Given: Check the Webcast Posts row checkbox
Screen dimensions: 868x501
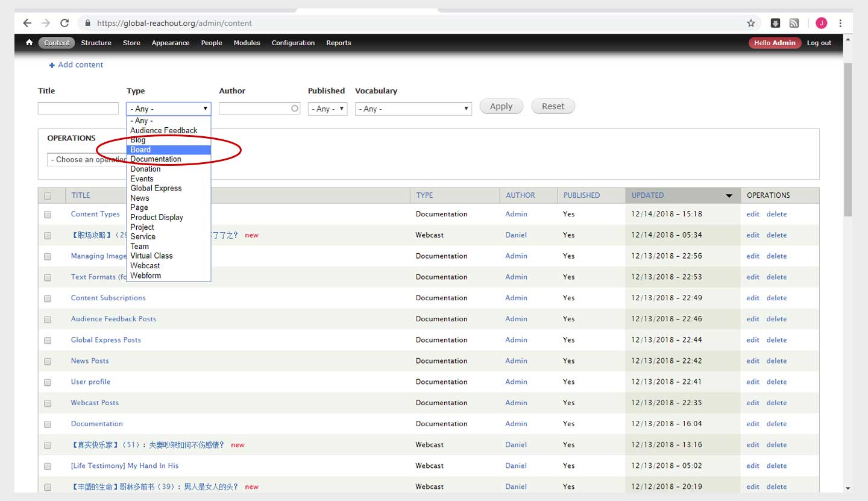Looking at the screenshot, I should tap(48, 403).
